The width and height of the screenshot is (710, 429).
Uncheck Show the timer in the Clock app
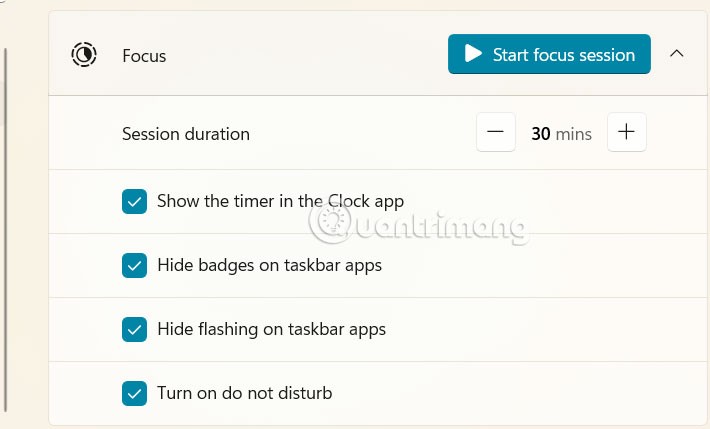click(134, 201)
